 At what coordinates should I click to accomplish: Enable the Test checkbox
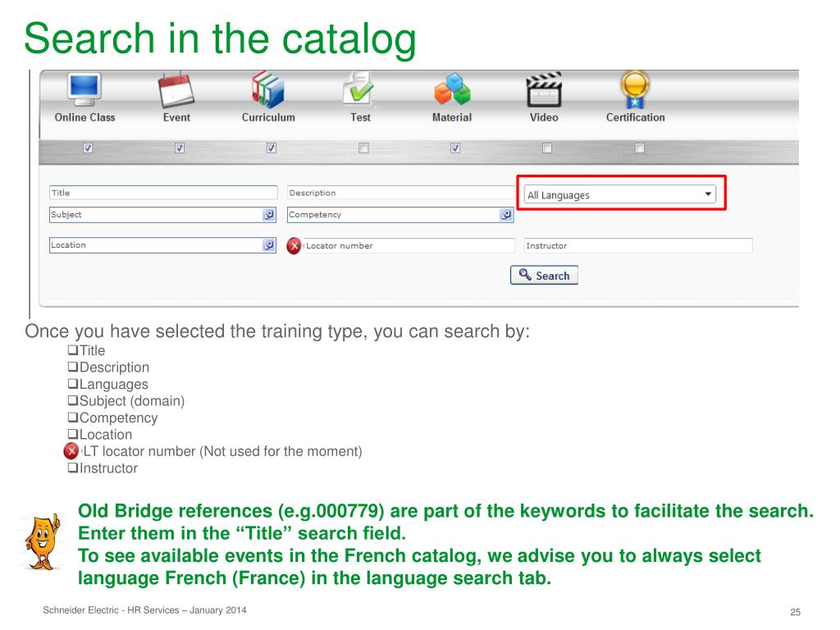(363, 148)
